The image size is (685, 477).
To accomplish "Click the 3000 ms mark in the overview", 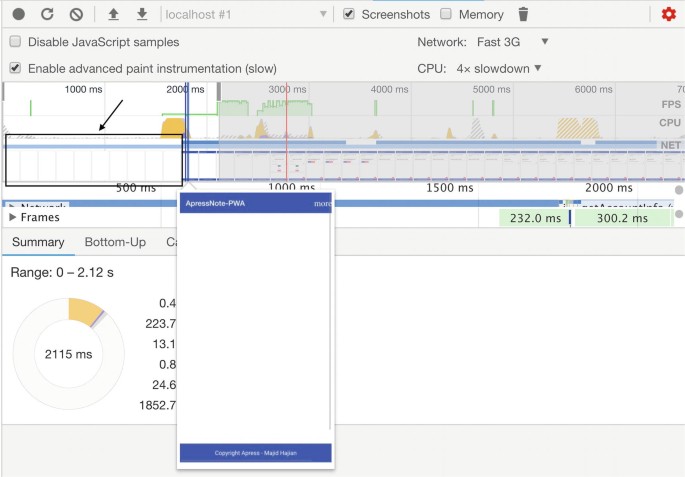I will pos(287,90).
